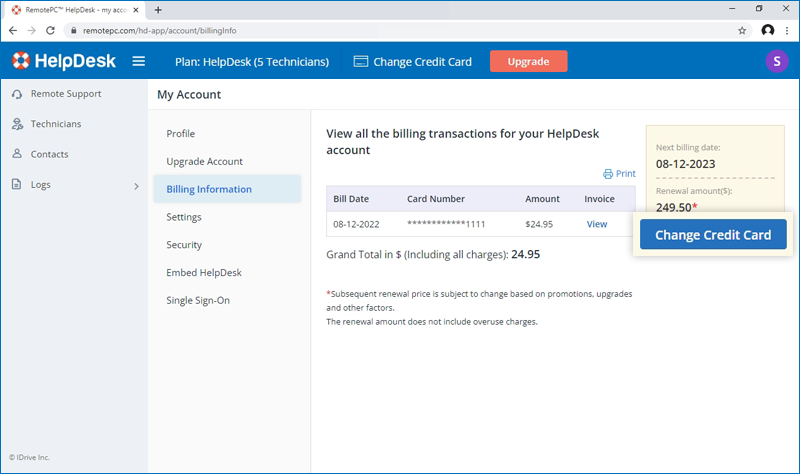
Task: Open the user avatar S menu
Action: coord(777,61)
